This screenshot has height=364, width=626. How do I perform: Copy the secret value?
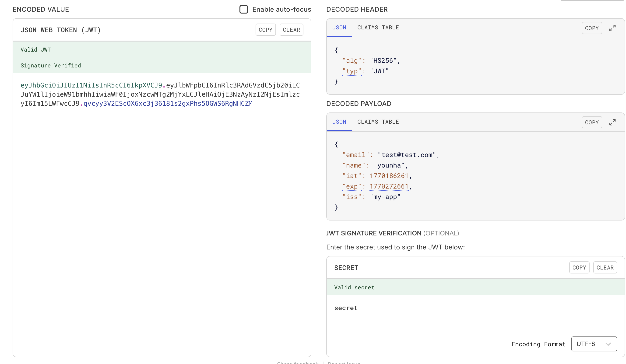579,267
